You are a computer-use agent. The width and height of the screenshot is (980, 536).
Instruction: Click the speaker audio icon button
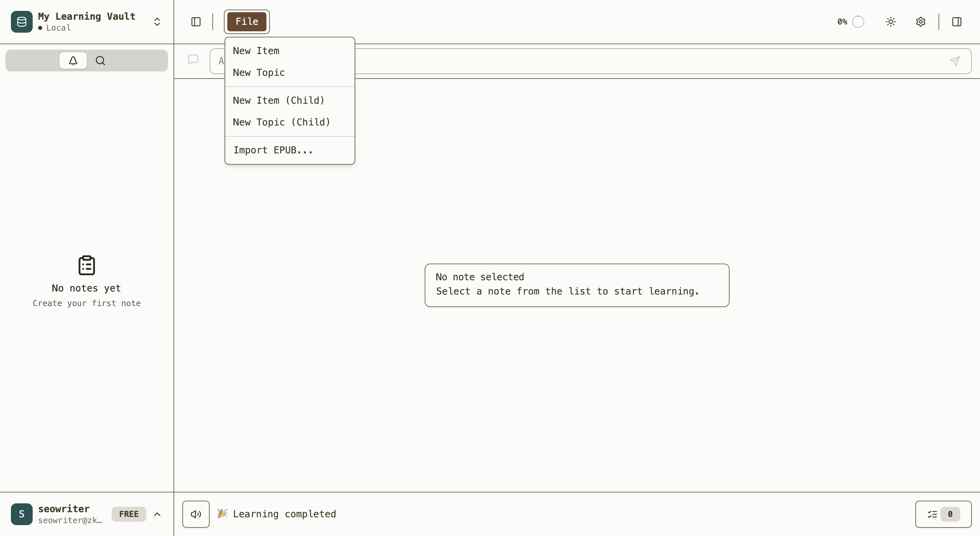pos(196,514)
